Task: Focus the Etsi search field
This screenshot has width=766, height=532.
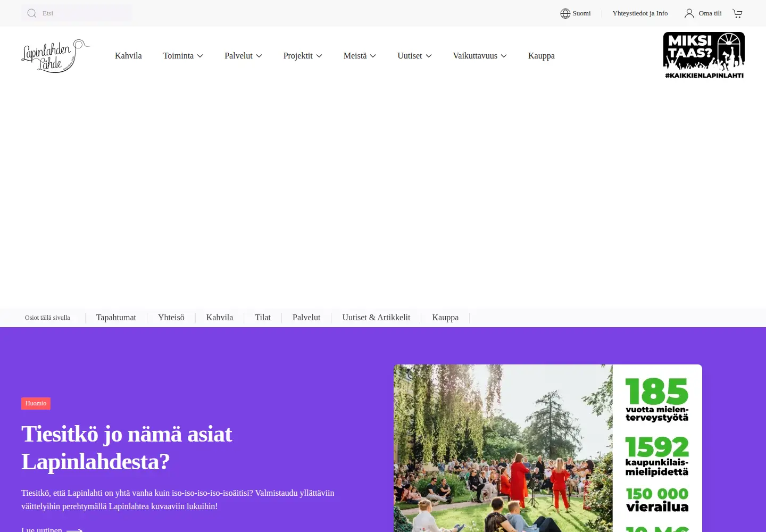Action: coord(77,13)
